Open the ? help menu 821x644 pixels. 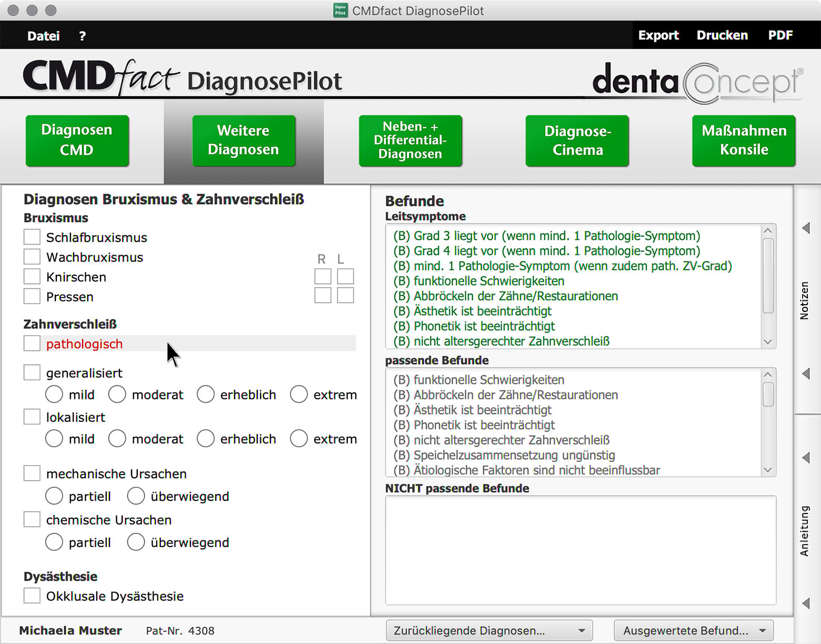click(82, 36)
